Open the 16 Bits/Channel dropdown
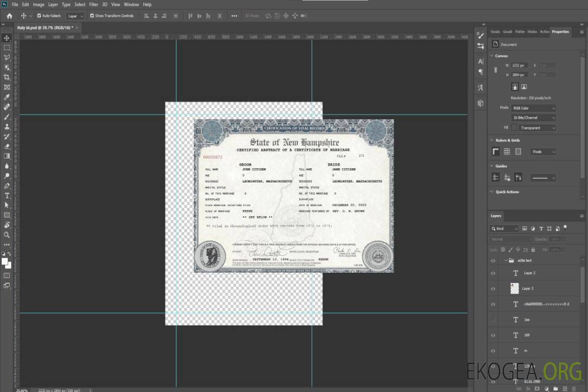 (x=533, y=118)
